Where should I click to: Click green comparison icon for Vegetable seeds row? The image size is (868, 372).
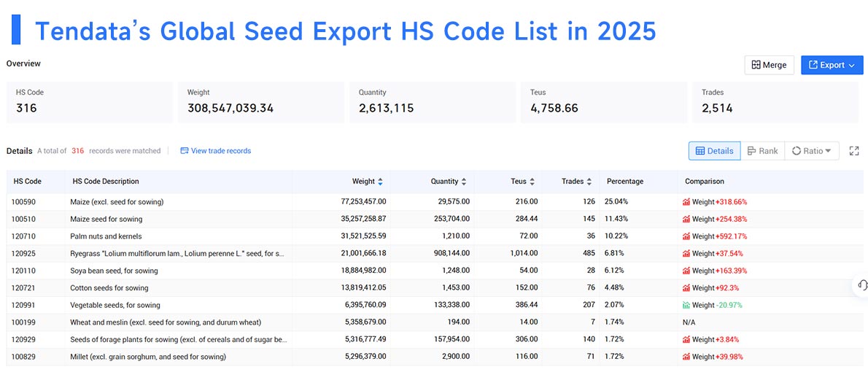click(686, 305)
